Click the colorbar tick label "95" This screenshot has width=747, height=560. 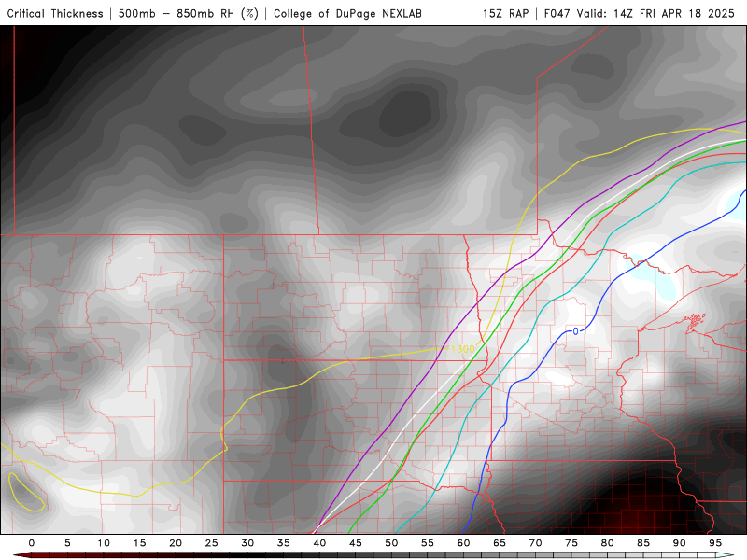tap(715, 543)
